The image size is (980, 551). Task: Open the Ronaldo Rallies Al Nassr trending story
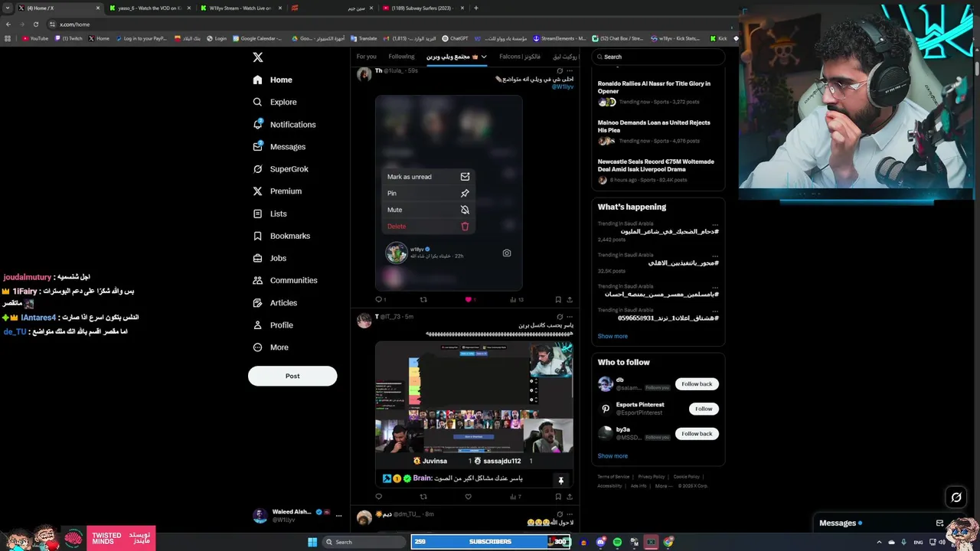(658, 92)
